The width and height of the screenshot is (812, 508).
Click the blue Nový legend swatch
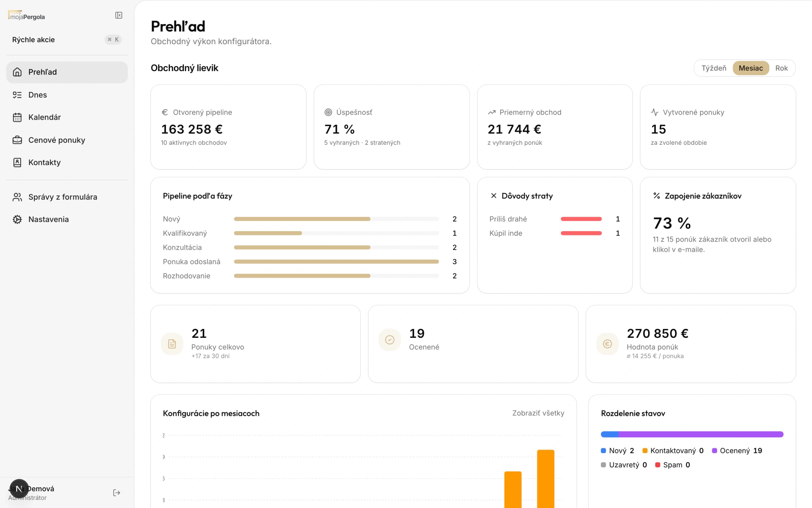click(x=603, y=451)
